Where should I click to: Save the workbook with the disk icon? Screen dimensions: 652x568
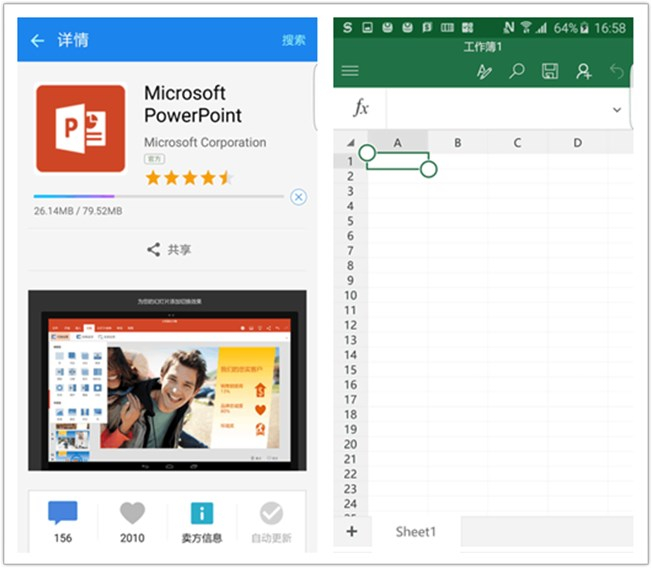pyautogui.click(x=550, y=71)
